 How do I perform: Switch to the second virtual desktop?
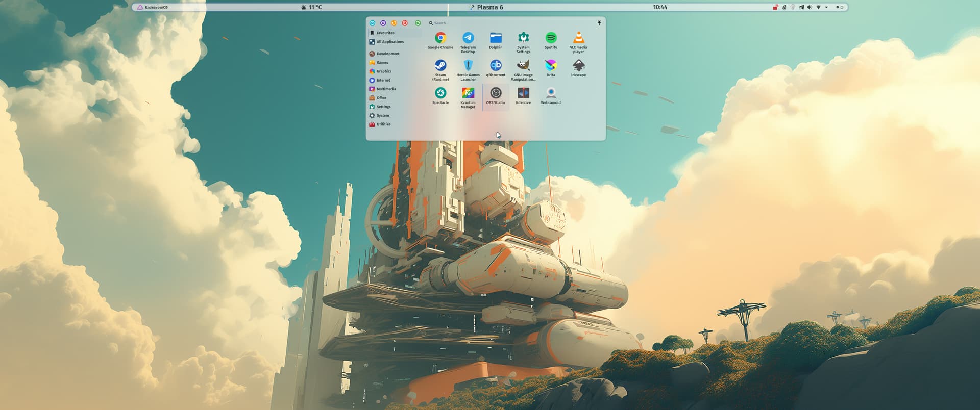click(x=842, y=7)
